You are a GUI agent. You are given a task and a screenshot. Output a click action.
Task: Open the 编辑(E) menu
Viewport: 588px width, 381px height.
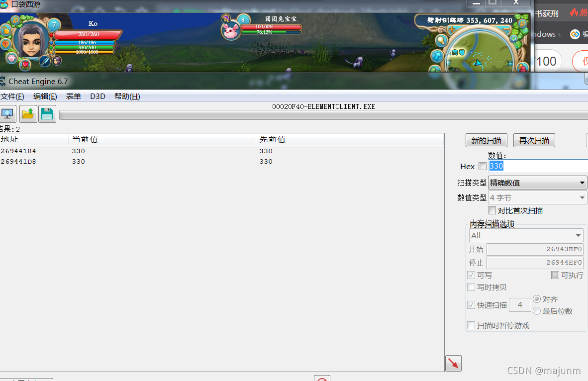(x=45, y=96)
